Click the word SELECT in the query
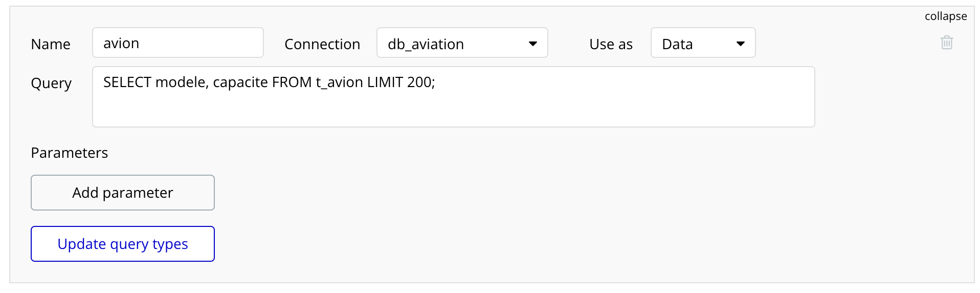Screen dimensions: 980x293 [127, 82]
